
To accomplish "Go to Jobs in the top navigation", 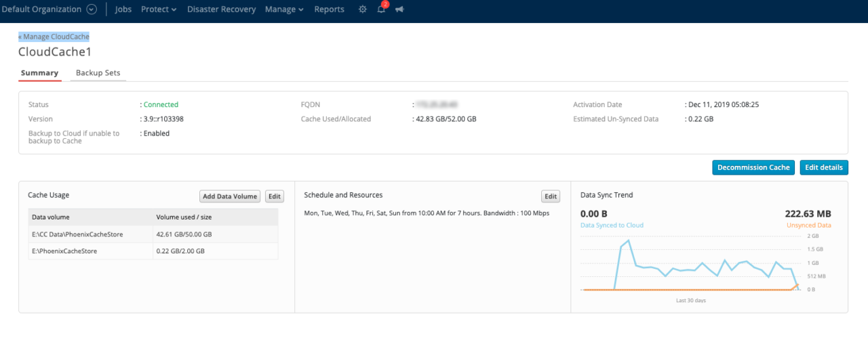I will 123,9.
